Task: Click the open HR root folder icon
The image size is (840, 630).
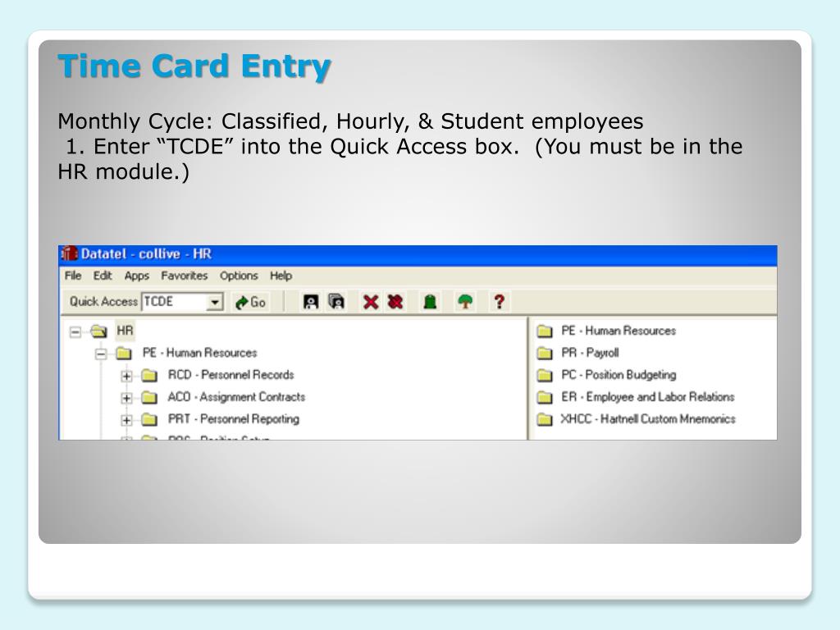Action: (98, 331)
